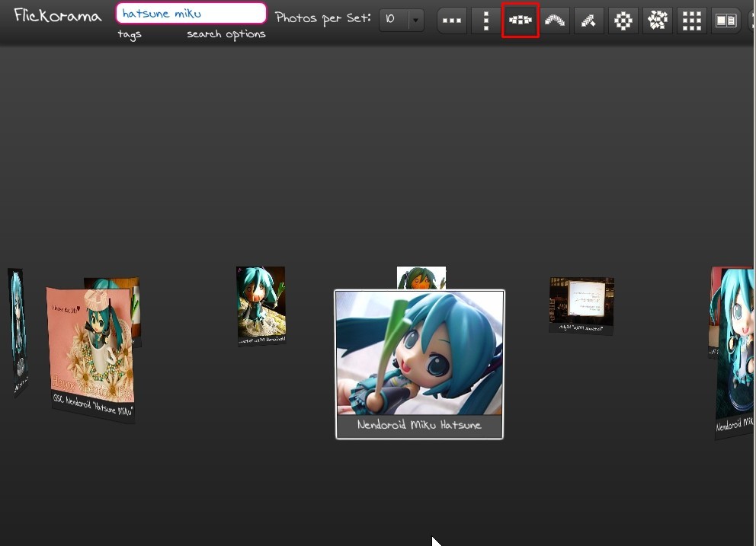The height and width of the screenshot is (546, 756).
Task: Pick the diagonal arrow layout icon
Action: [588, 21]
